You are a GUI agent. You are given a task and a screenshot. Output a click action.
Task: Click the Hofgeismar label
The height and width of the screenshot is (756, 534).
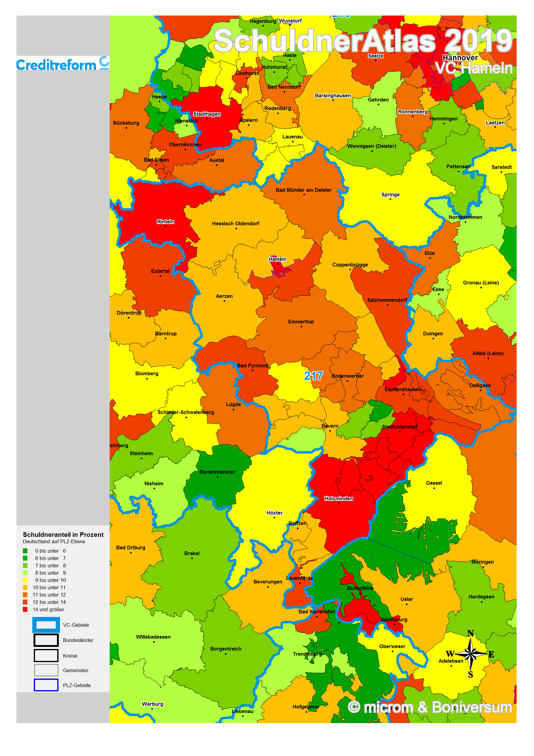306,706
